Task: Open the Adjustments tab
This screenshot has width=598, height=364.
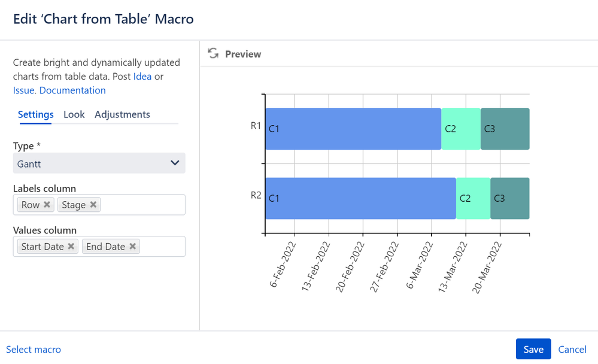Action: [122, 114]
